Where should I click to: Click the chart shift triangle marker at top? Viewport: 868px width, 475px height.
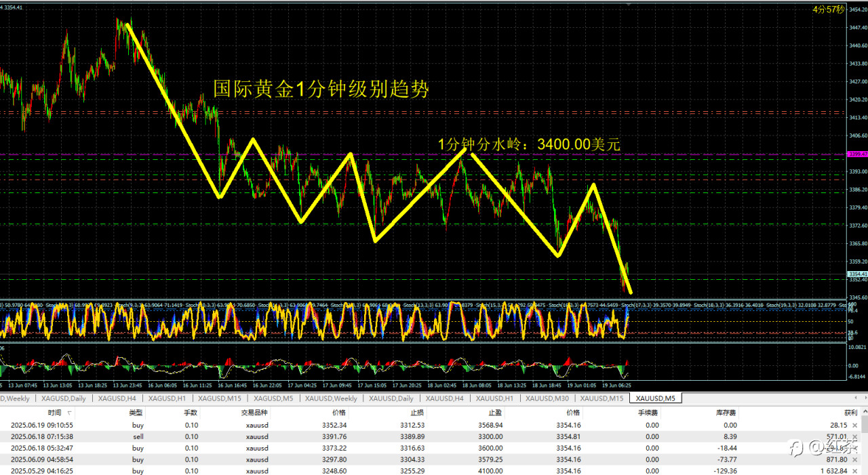pyautogui.click(x=630, y=4)
